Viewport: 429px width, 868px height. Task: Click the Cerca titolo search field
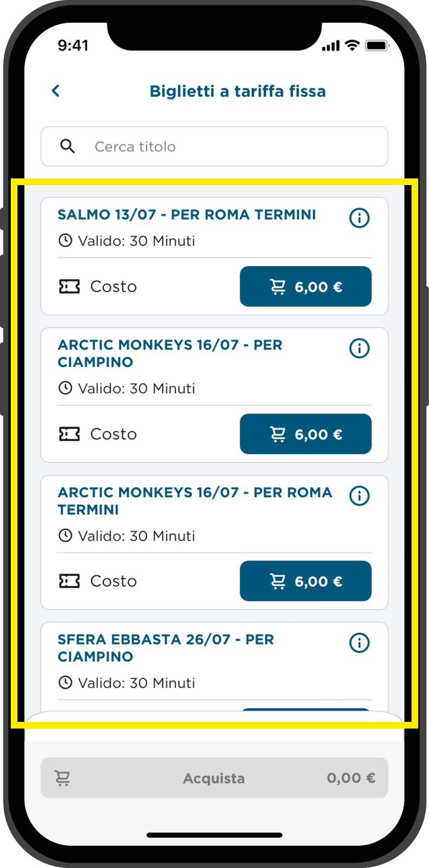click(x=214, y=147)
